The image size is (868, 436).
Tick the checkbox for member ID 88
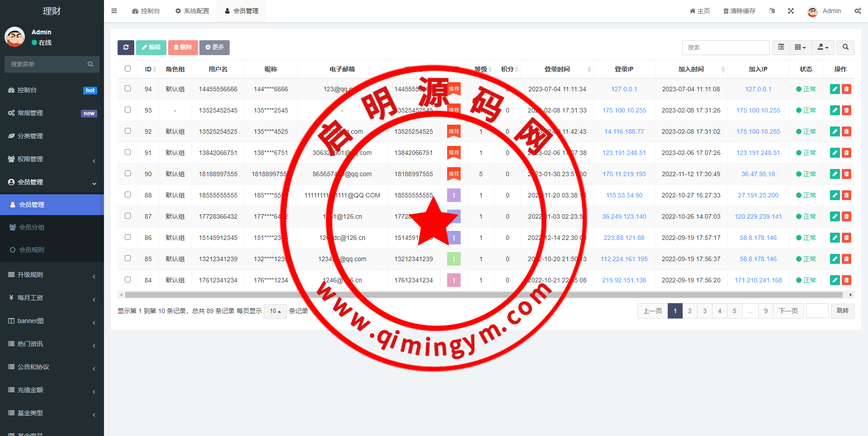point(127,195)
